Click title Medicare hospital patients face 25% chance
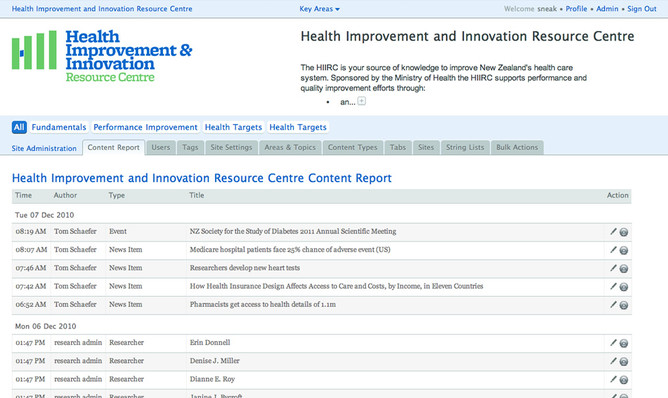 pos(290,250)
